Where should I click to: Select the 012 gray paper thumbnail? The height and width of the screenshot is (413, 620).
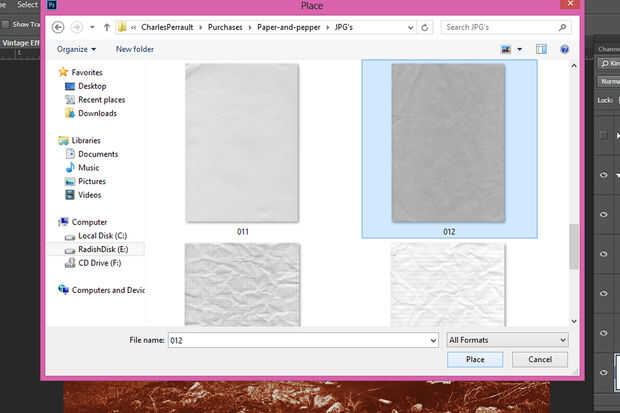coord(448,143)
